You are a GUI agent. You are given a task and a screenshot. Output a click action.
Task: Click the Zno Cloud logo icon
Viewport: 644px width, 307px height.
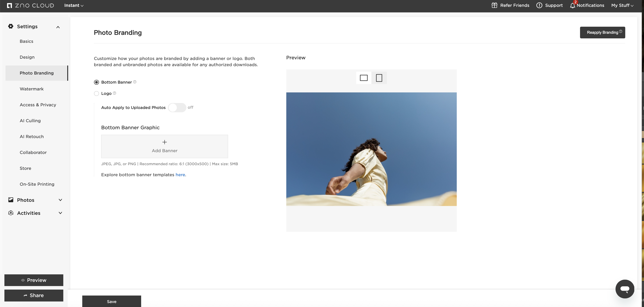(9, 6)
